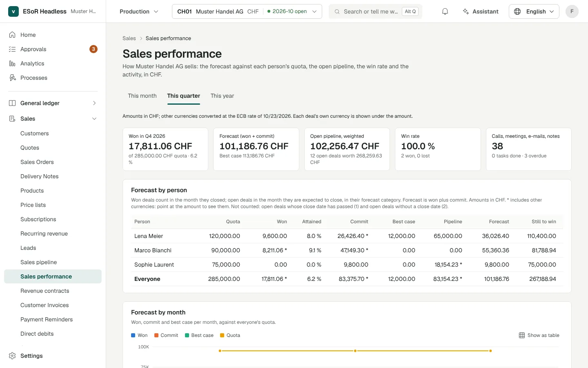
Task: Click the Sophie Laurent row name
Action: click(x=154, y=265)
